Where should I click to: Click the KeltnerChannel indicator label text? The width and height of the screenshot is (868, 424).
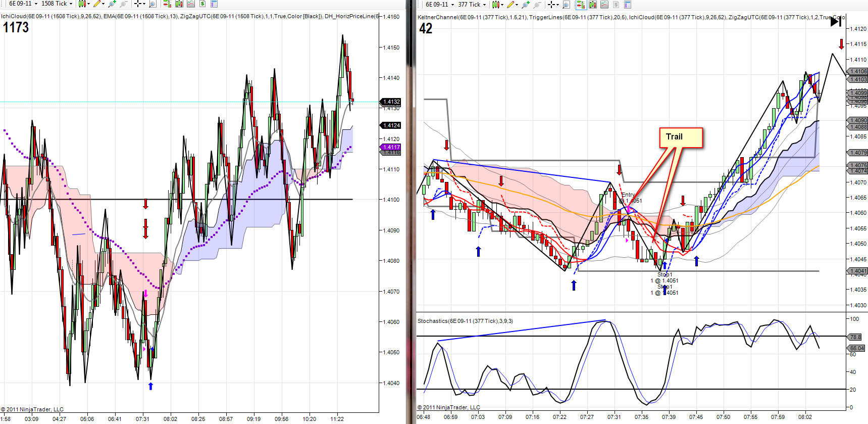click(x=472, y=17)
